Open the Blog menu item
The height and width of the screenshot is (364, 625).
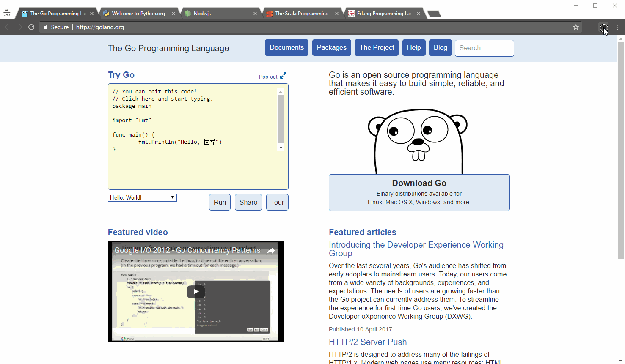441,48
